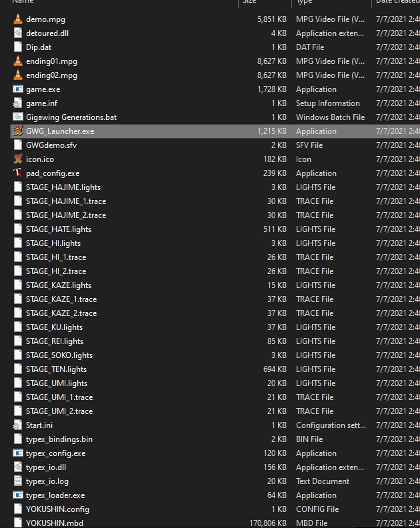Click the application icon for game.exe

18,89
